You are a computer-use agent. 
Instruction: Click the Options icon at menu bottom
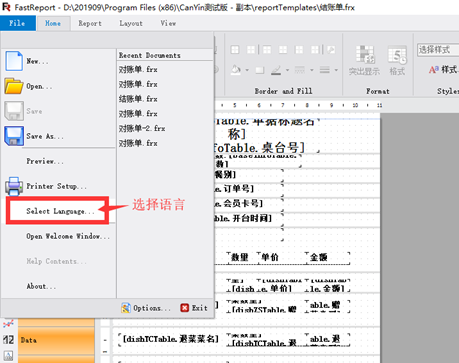(x=126, y=308)
